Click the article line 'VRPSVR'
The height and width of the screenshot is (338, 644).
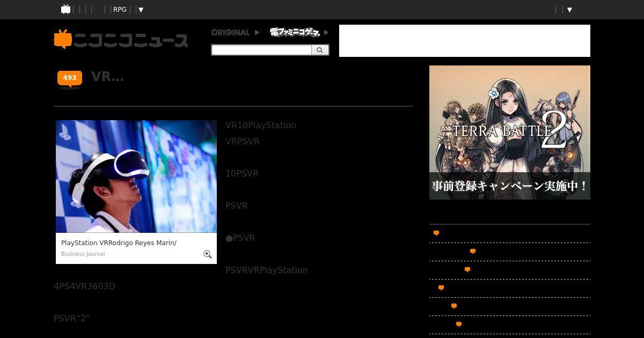243,141
